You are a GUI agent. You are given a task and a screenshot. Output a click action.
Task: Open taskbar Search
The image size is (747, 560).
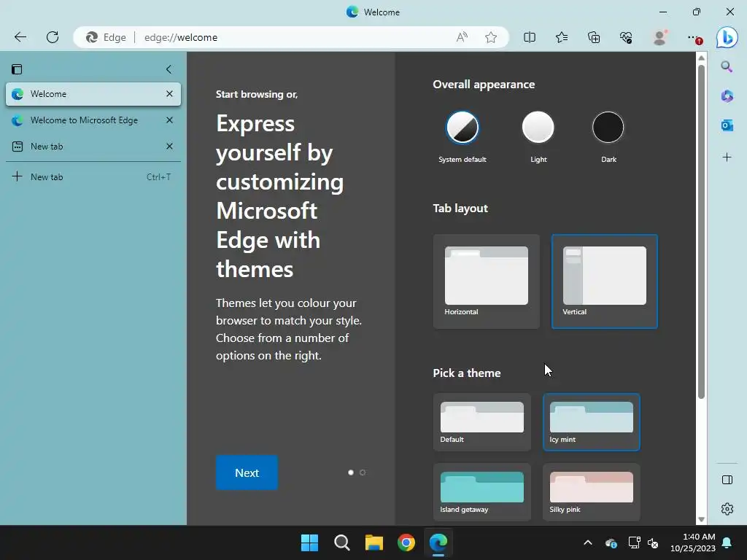341,542
